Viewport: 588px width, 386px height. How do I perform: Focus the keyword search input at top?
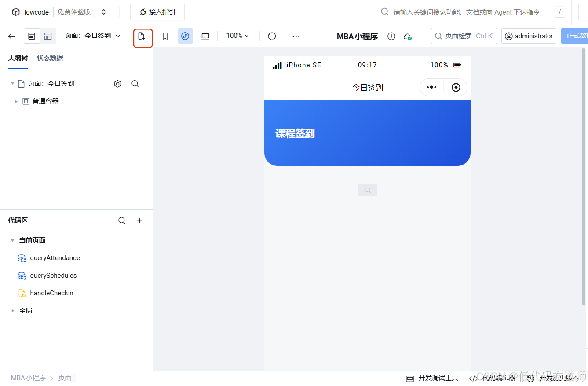click(x=466, y=12)
